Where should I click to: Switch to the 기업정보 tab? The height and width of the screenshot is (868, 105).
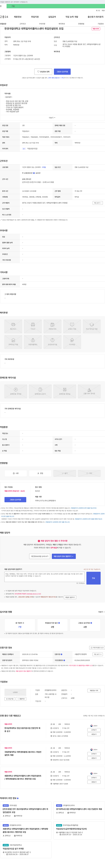tap(101, 24)
